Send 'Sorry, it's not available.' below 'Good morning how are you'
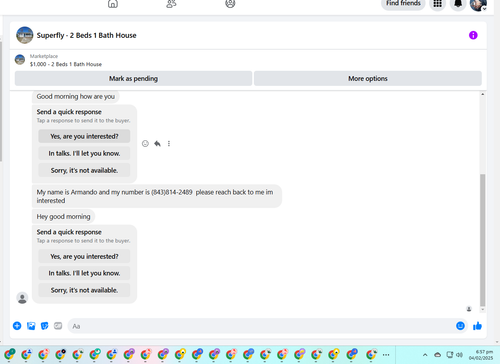 [84, 170]
